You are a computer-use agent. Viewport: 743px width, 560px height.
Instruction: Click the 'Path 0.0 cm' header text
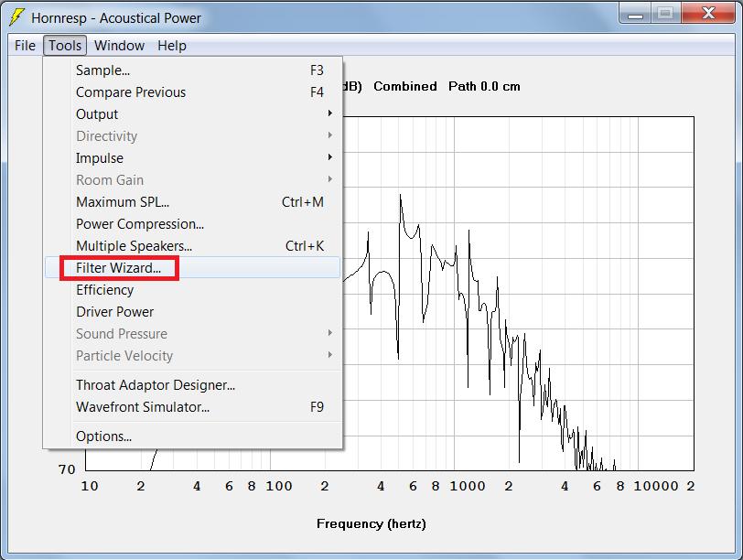click(x=484, y=86)
